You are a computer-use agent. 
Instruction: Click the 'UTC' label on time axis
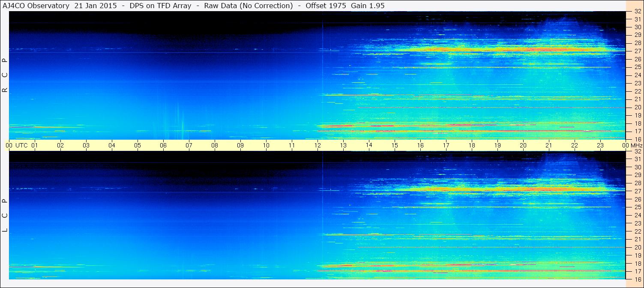[x=22, y=145]
